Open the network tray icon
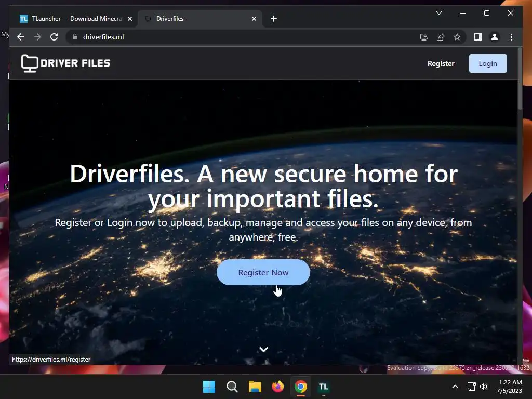This screenshot has height=399, width=532. click(x=471, y=387)
